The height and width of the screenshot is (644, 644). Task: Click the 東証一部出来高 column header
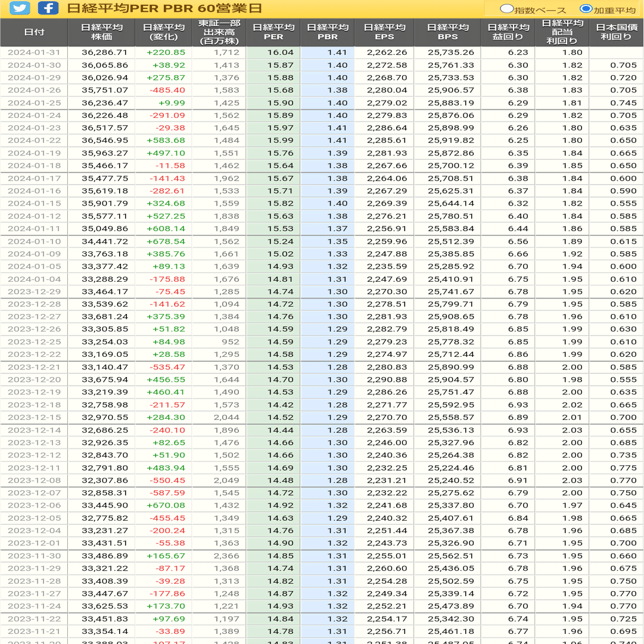219,32
